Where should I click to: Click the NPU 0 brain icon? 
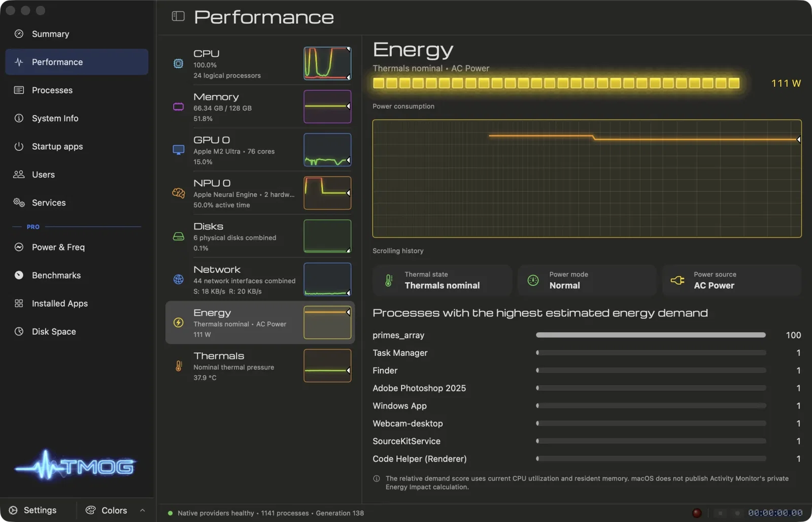tap(178, 193)
